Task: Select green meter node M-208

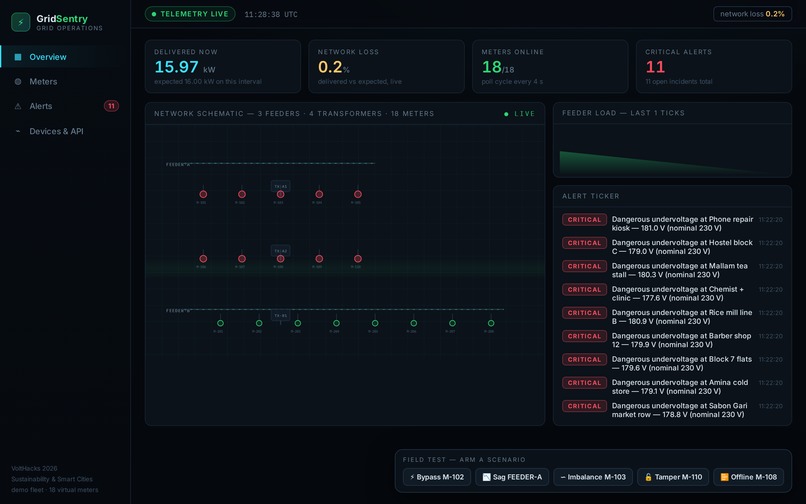Action: pos(491,323)
